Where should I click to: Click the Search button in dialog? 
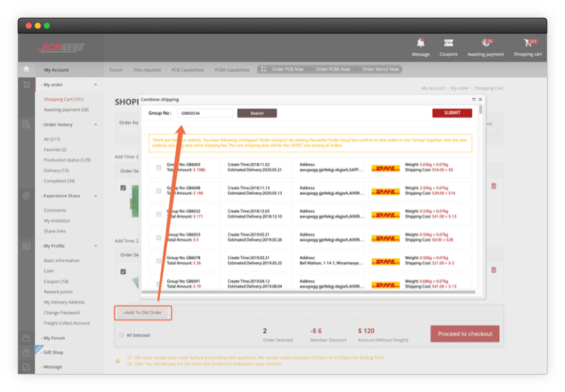pos(257,113)
